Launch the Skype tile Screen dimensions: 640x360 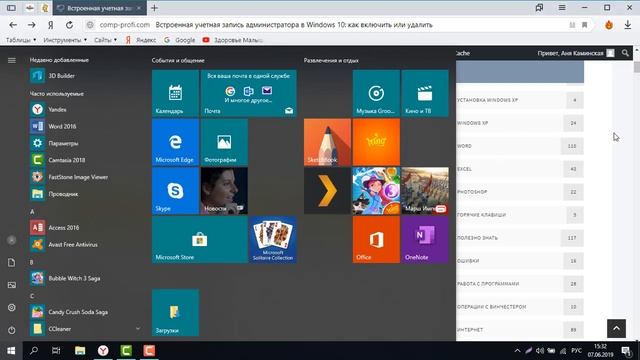176,191
